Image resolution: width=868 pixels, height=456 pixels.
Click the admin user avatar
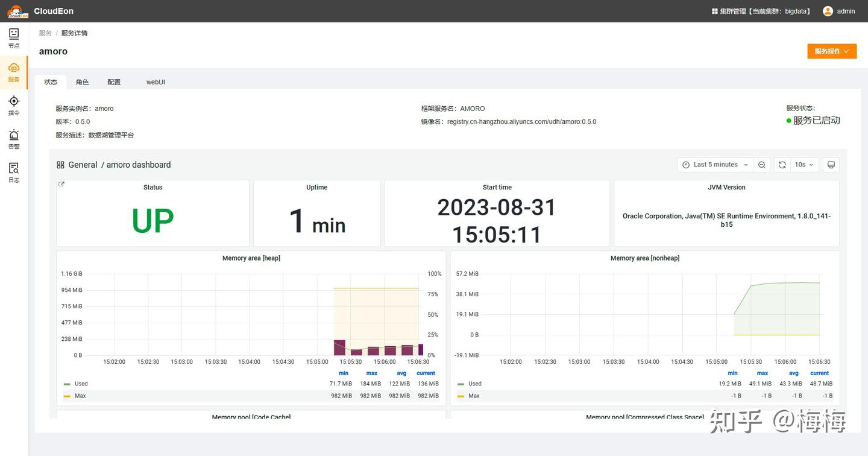(x=828, y=11)
